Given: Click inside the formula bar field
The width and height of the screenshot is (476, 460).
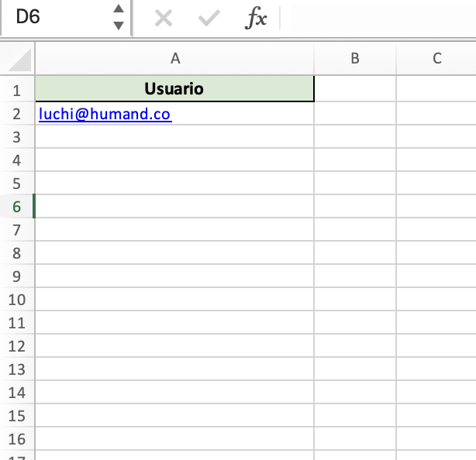Looking at the screenshot, I should [x=380, y=19].
